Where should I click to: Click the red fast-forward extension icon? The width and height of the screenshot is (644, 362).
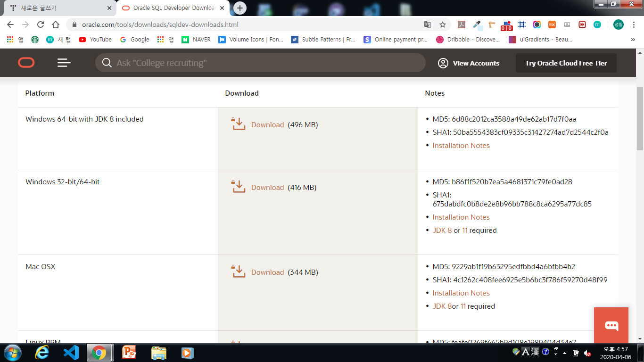[582, 25]
